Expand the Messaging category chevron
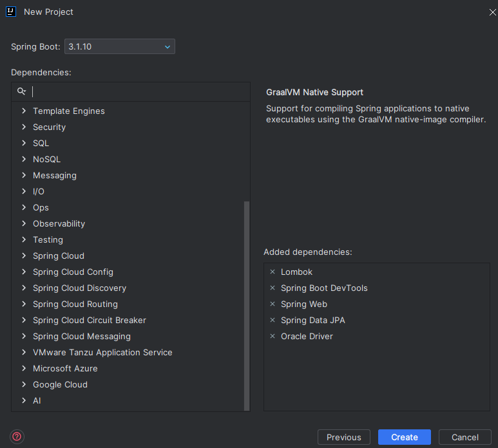 (x=24, y=175)
